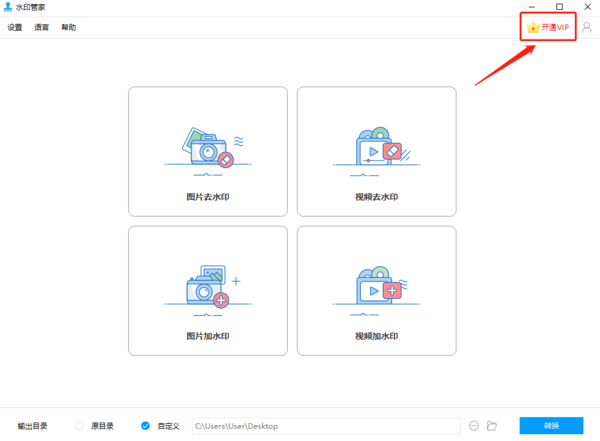This screenshot has height=441, width=600.
Task: Maximize the 水印管家 window
Action: [x=559, y=7]
